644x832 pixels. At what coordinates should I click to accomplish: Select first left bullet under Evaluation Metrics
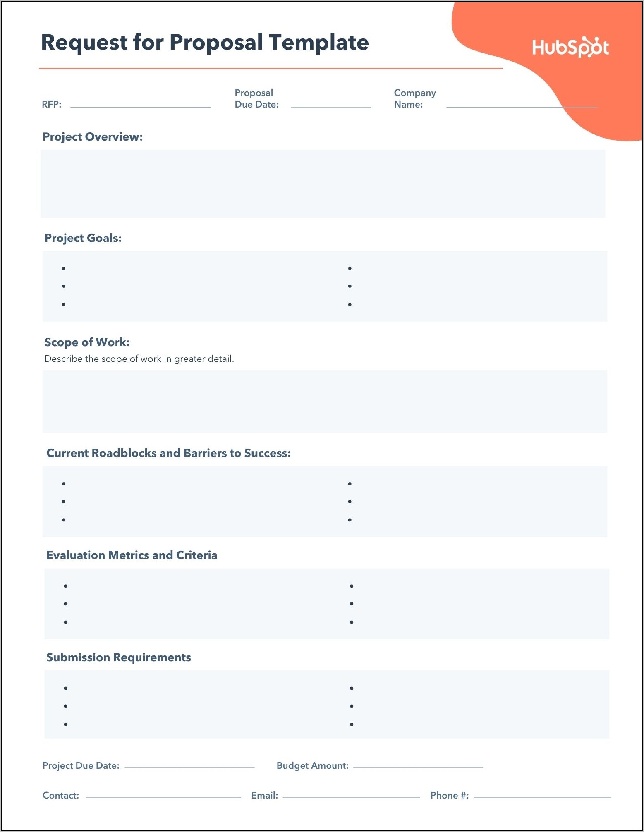click(x=66, y=586)
